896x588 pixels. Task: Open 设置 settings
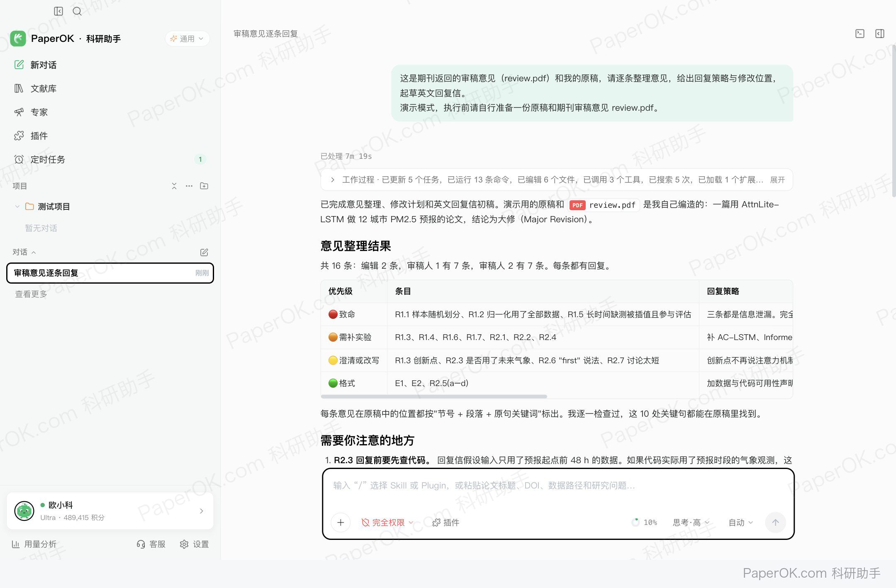194,544
